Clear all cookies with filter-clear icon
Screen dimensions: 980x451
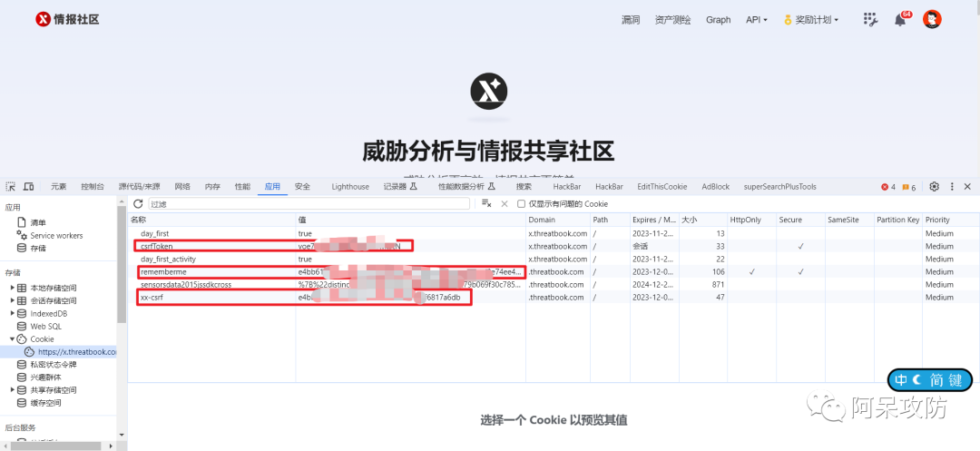(x=486, y=204)
